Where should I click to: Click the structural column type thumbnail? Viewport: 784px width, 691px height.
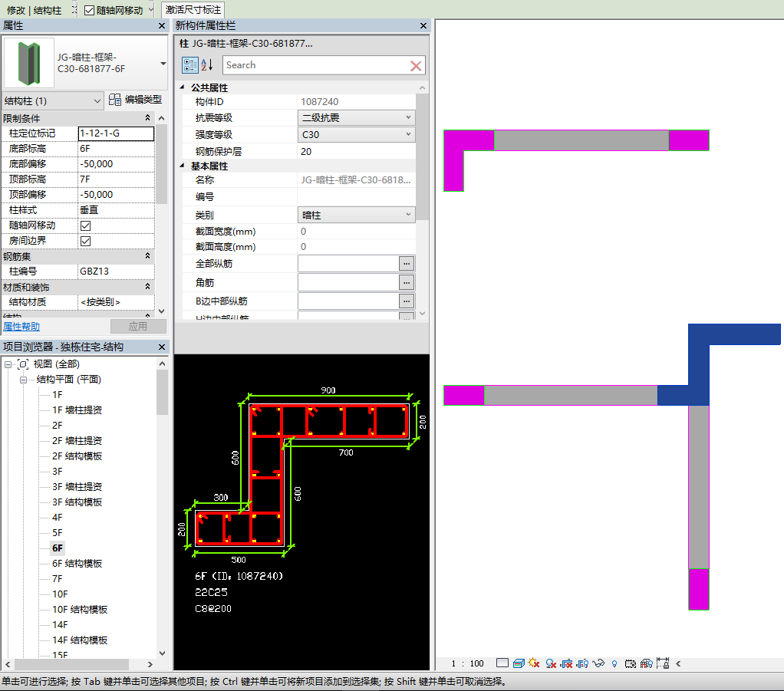pos(29,63)
